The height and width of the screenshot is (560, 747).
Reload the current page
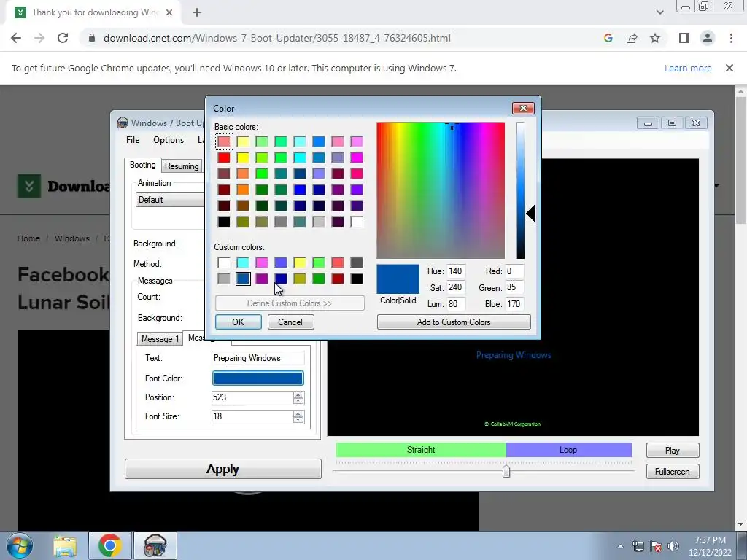63,38
